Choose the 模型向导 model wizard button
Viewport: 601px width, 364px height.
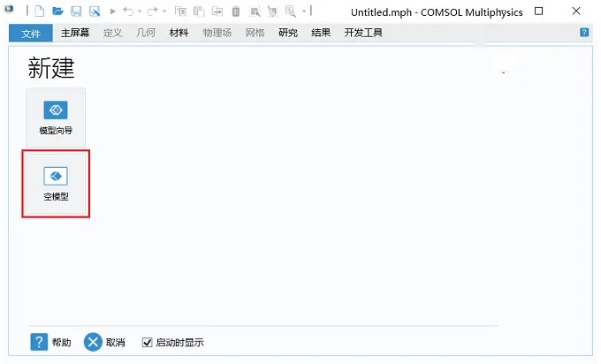56,118
